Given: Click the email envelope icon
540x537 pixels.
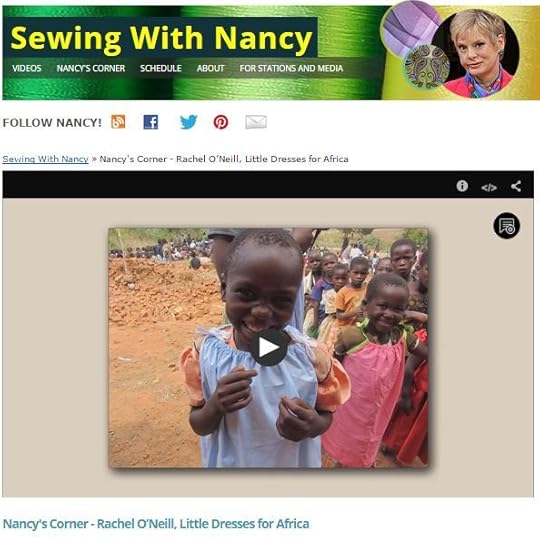Looking at the screenshot, I should tap(256, 122).
